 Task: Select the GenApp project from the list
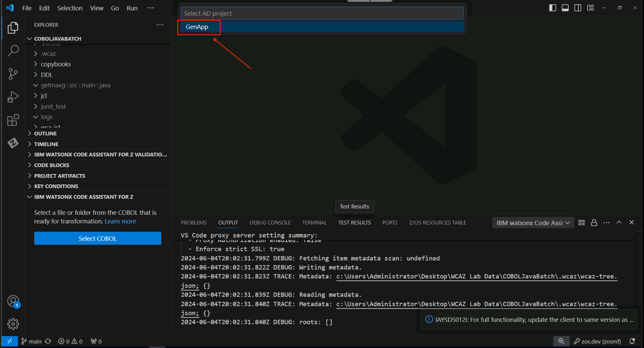point(322,27)
